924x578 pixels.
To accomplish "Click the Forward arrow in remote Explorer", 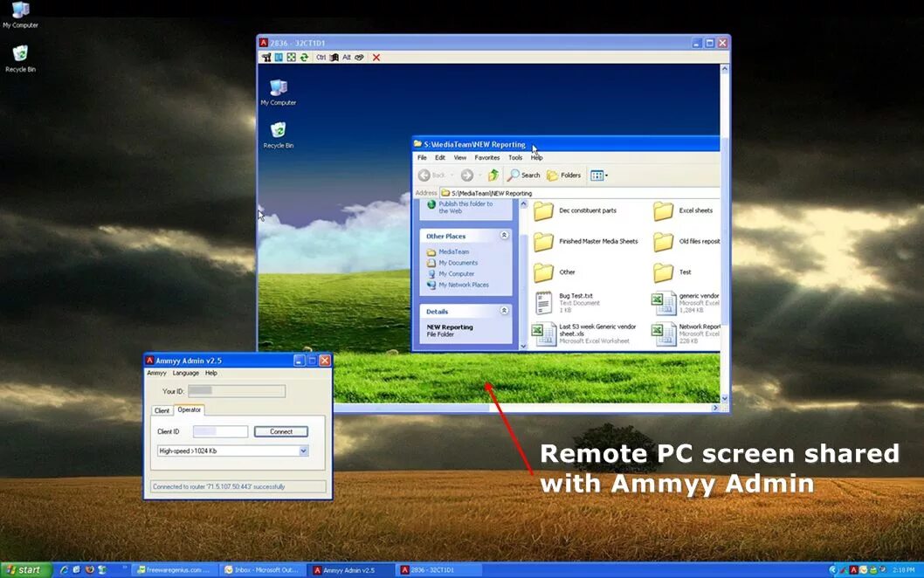I will (x=466, y=175).
